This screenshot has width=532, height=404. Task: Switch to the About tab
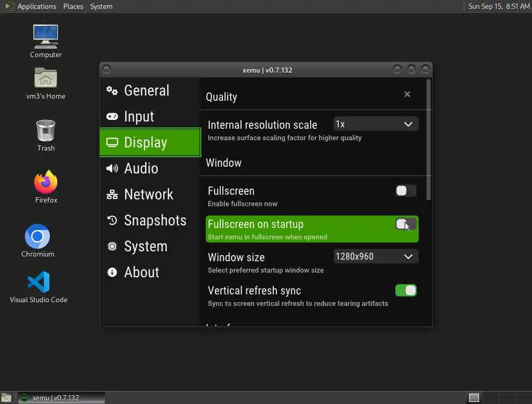[x=150, y=273]
